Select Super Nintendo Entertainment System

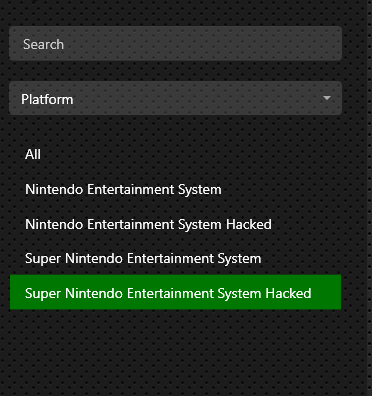[x=175, y=259]
